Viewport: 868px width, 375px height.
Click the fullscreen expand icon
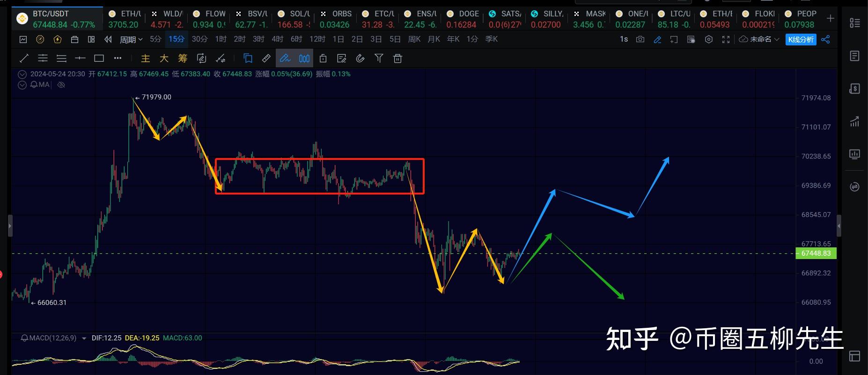726,39
